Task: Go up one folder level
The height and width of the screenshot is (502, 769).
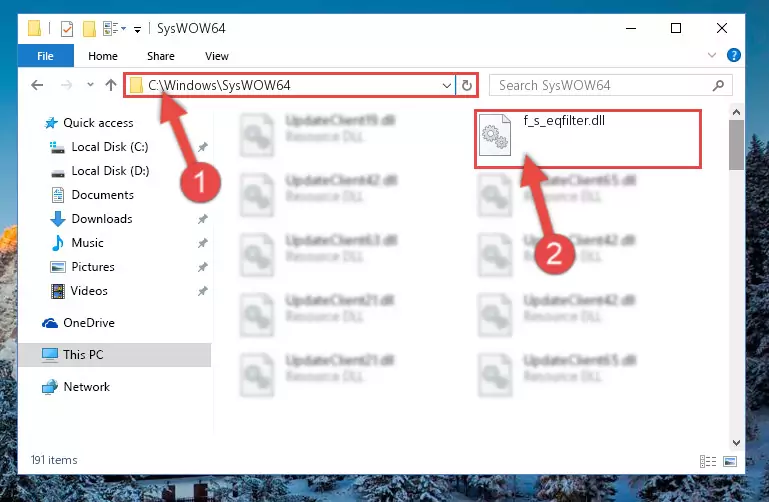Action: [x=111, y=85]
